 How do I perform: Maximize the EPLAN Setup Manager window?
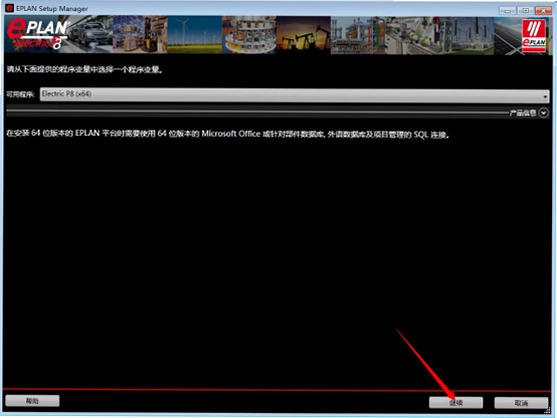525,10
